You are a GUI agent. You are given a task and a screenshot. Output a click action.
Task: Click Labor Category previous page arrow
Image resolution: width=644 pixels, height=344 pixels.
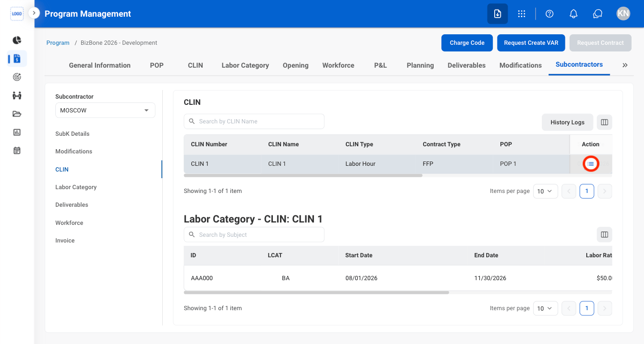coord(569,308)
